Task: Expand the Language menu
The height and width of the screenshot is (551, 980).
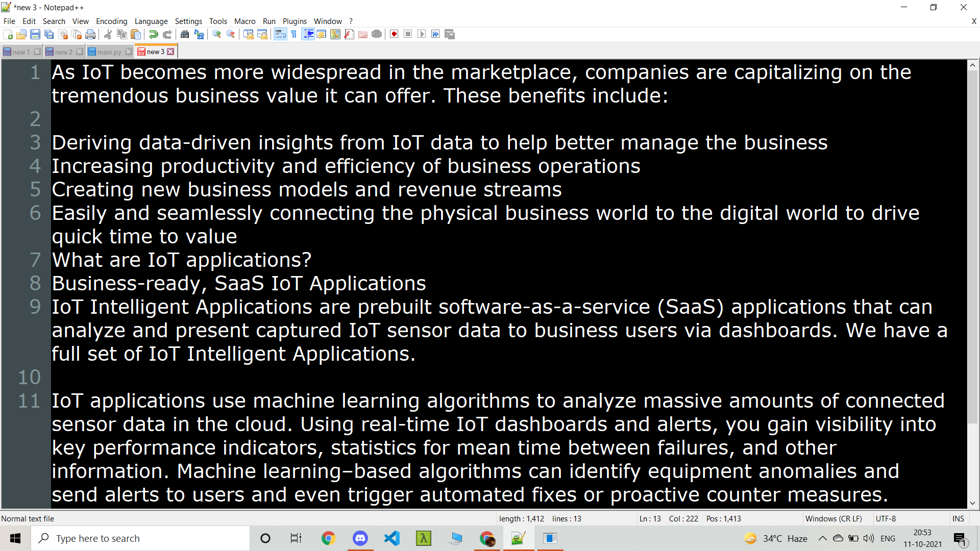Action: tap(151, 21)
